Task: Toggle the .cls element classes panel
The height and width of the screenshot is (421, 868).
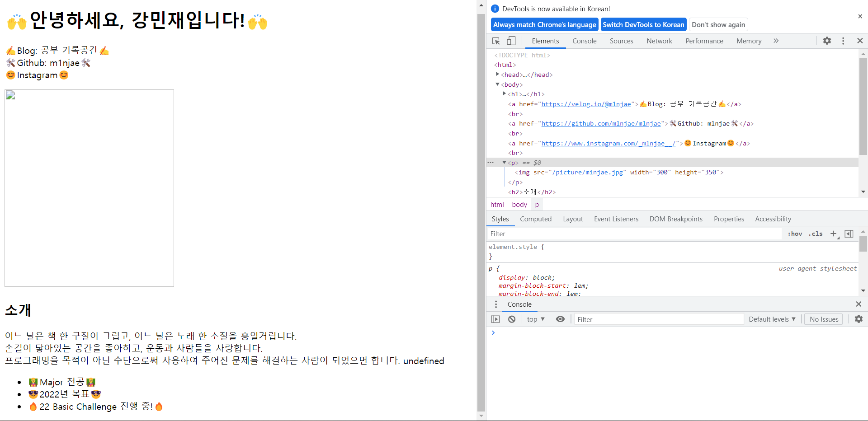Action: [816, 234]
